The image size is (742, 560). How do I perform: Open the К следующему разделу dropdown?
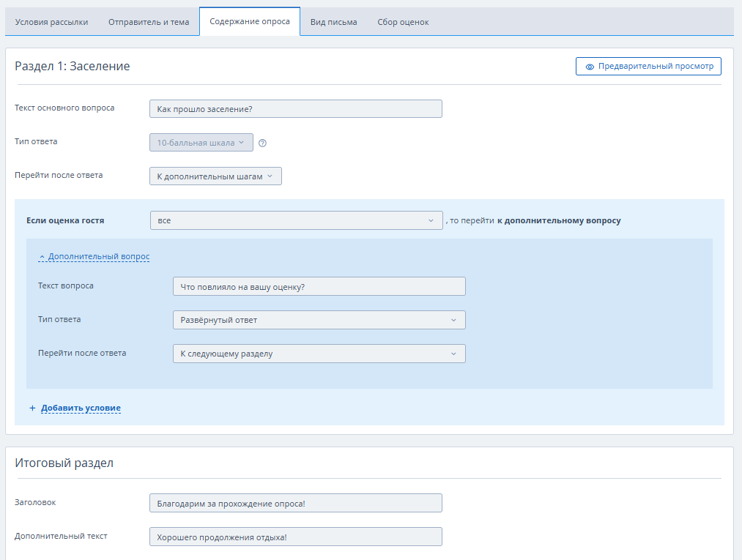[x=319, y=354]
